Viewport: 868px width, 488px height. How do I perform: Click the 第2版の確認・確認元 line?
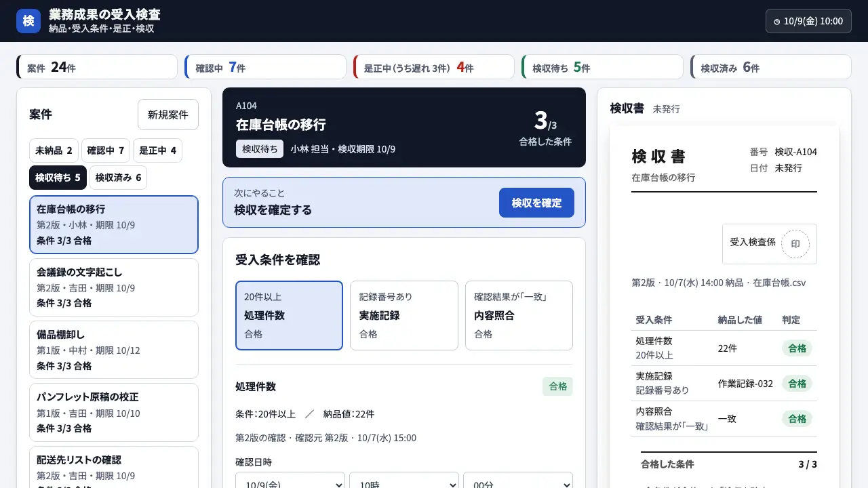325,438
